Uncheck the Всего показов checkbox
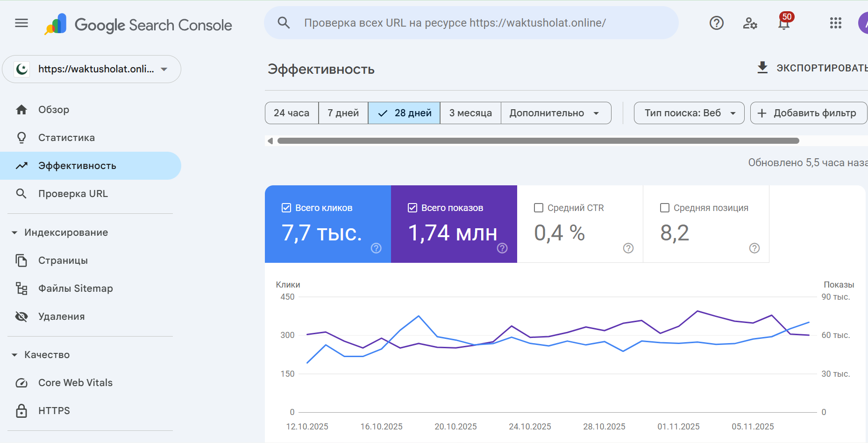Image resolution: width=868 pixels, height=443 pixels. (413, 208)
